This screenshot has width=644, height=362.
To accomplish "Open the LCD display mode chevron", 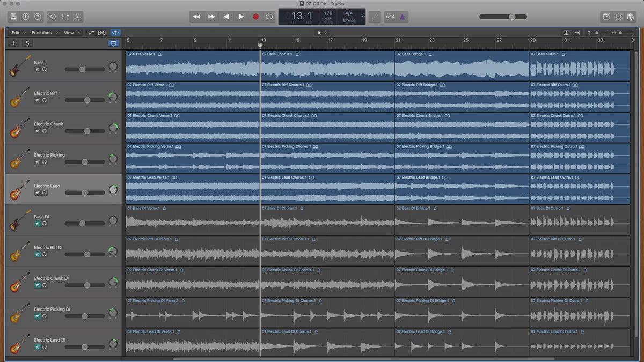I will pos(363,17).
